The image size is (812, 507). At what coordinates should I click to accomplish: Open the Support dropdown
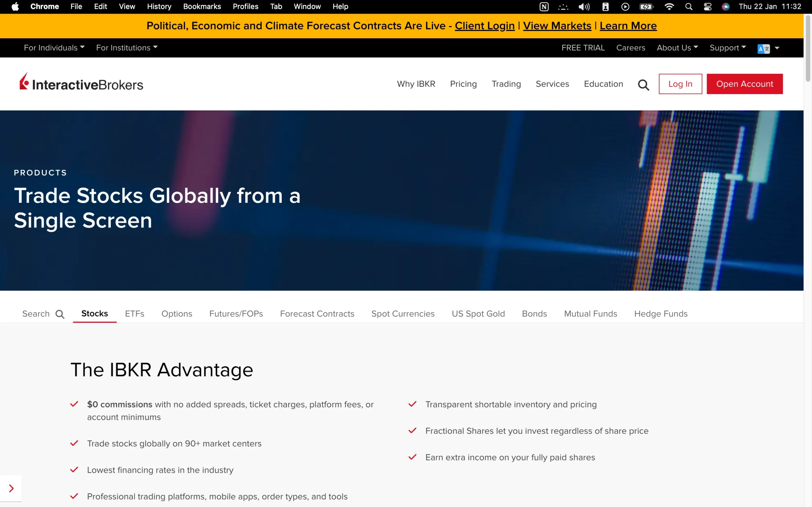727,48
